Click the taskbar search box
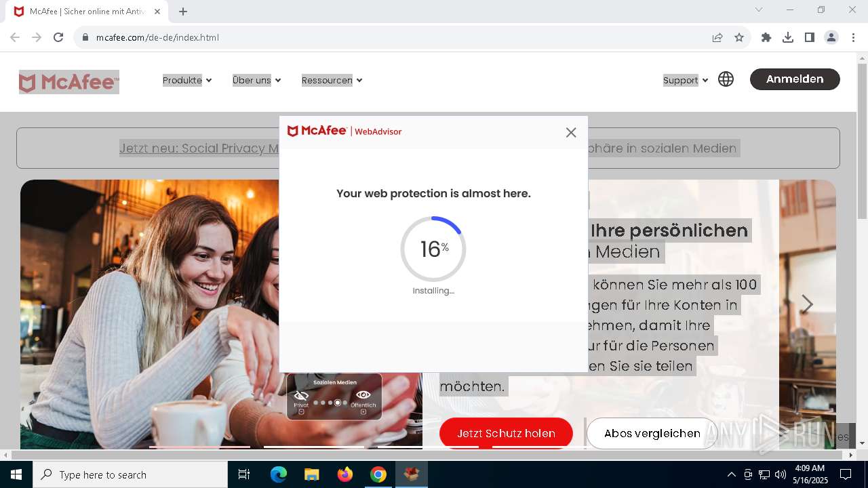Screen dimensions: 868x488 (130, 474)
